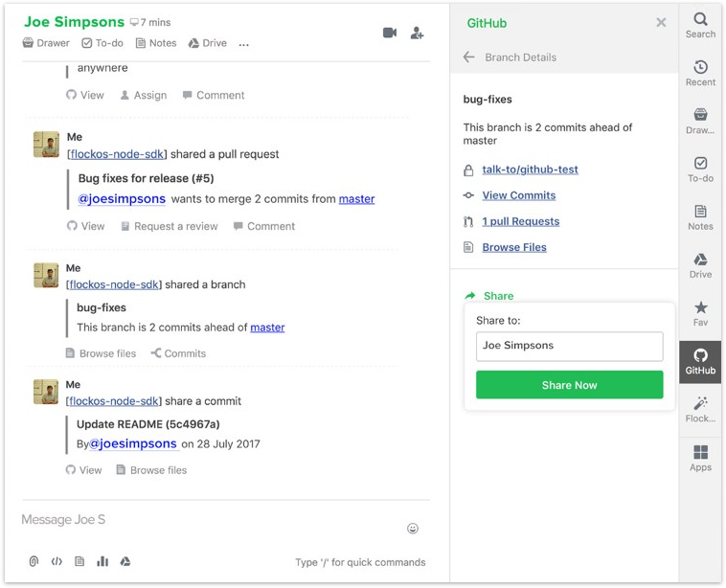Click Browse files under bug-fixes branch
Image resolution: width=726 pixels, height=588 pixels.
101,353
